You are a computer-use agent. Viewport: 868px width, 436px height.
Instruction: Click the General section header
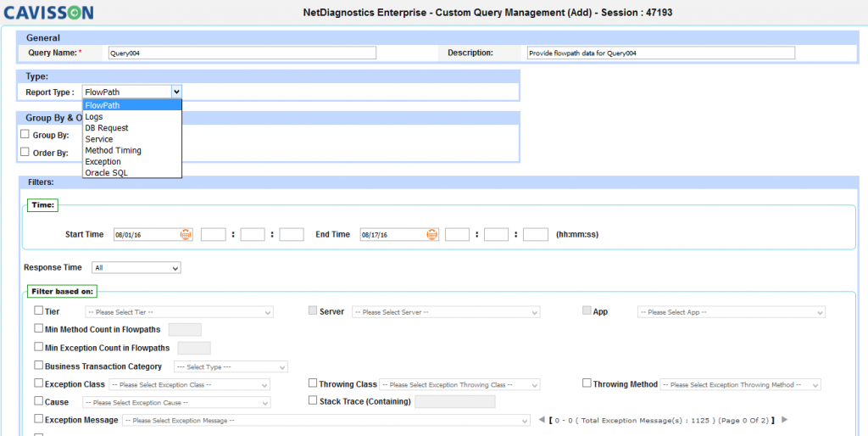click(x=437, y=37)
